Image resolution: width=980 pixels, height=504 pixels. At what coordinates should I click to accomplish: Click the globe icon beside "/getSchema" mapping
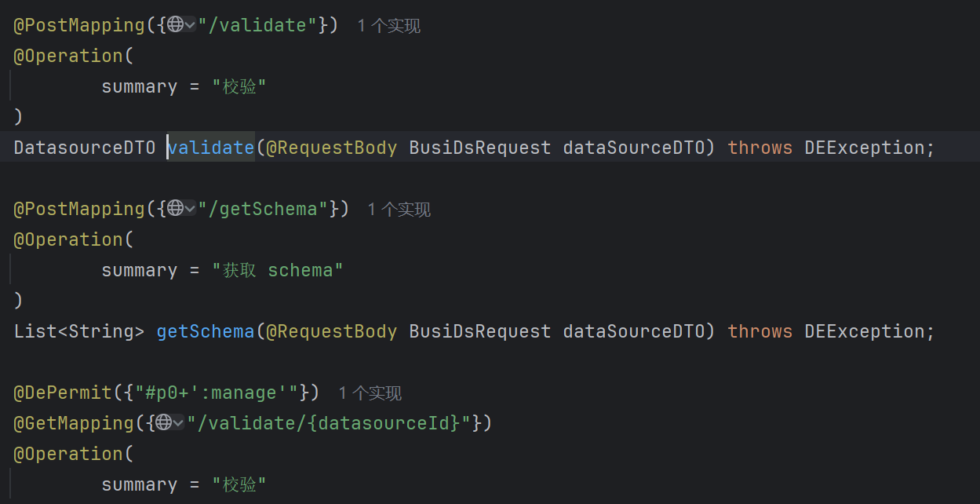175,209
